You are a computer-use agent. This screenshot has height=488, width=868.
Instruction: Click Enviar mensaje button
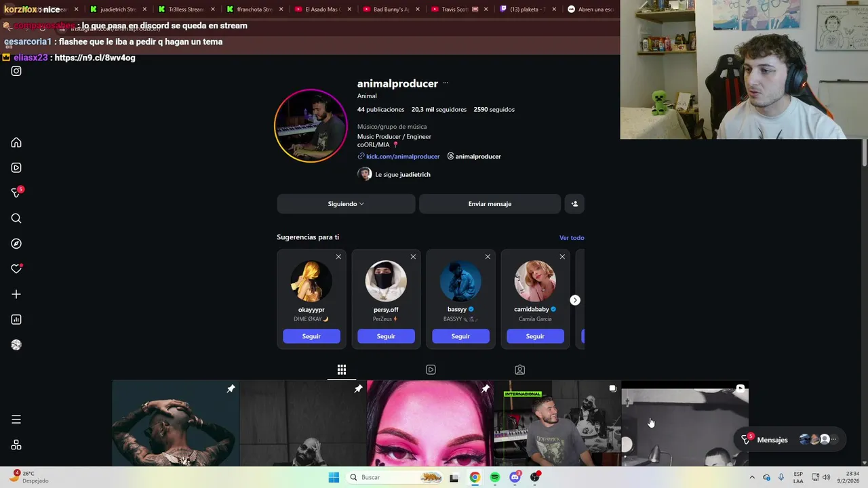[490, 203]
